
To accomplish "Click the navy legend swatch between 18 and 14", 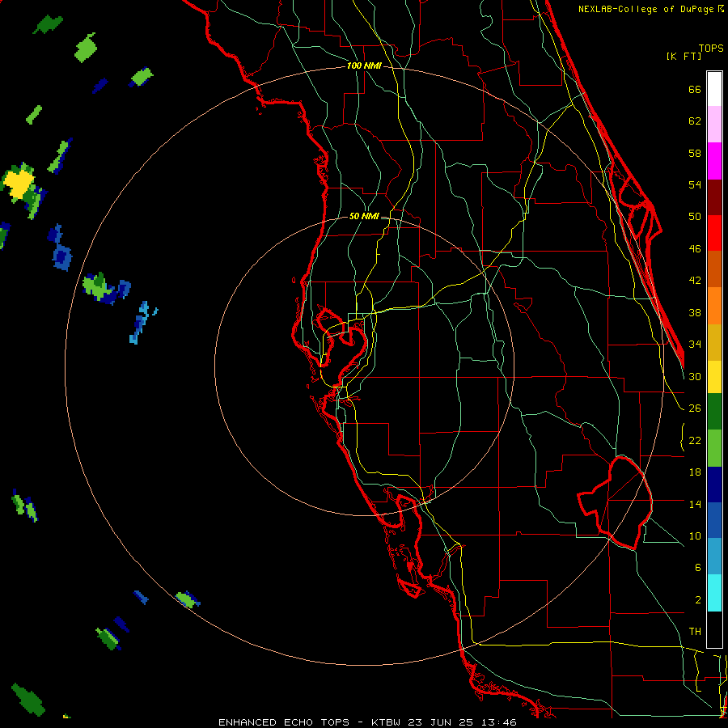I will 714,485.
